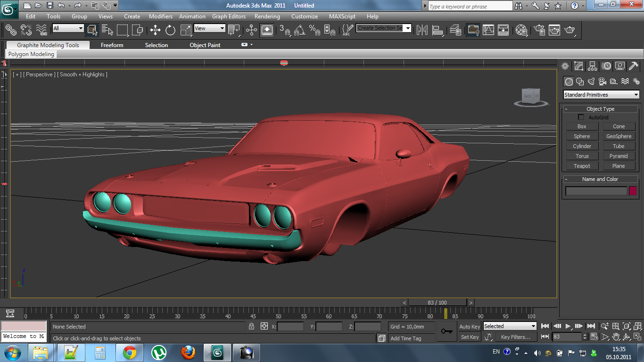Select the Select and Move tool
The image size is (644, 362).
tap(155, 30)
